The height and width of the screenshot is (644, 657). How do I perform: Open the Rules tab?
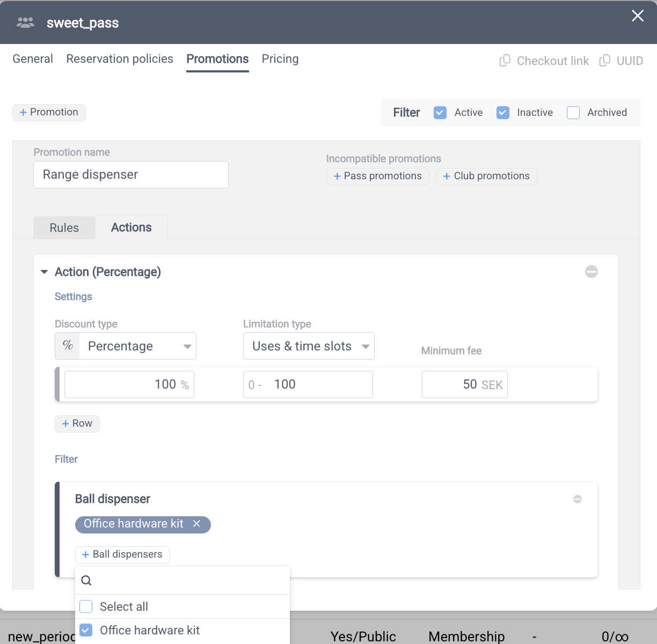[64, 228]
